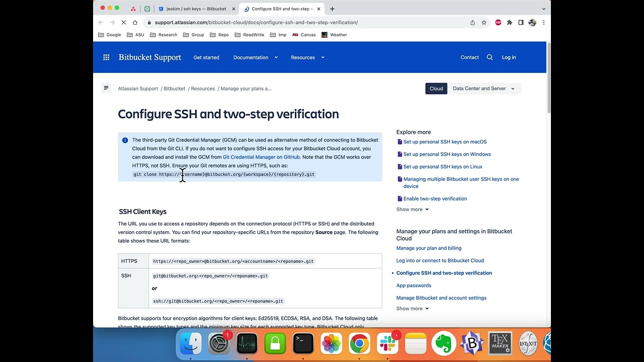Open App passwords link
The width and height of the screenshot is (644, 362).
point(414,285)
